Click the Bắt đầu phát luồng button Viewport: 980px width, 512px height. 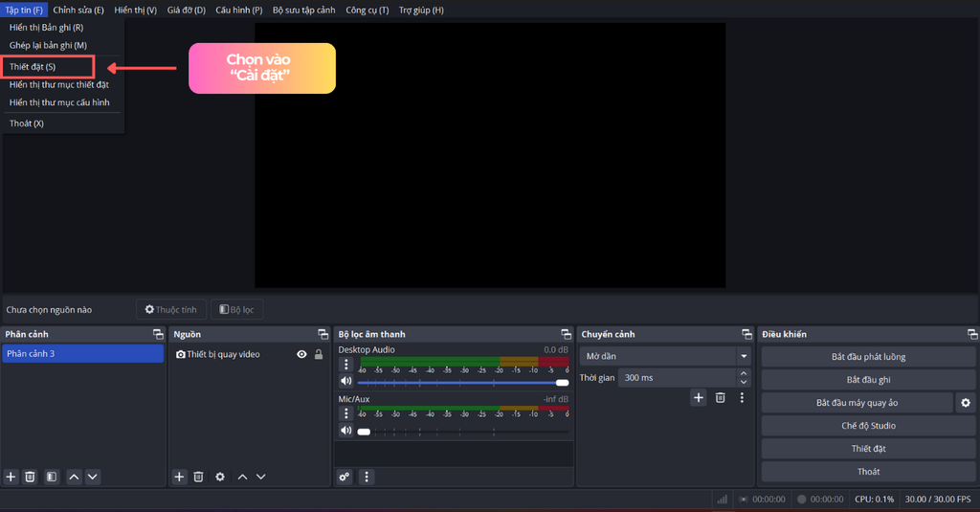click(x=868, y=357)
